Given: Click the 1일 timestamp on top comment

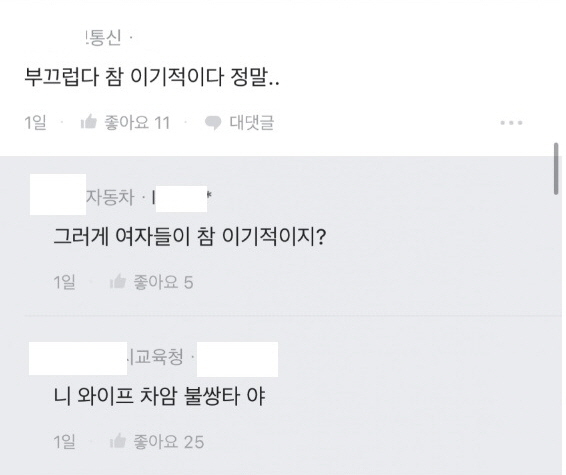Looking at the screenshot, I should [x=35, y=123].
